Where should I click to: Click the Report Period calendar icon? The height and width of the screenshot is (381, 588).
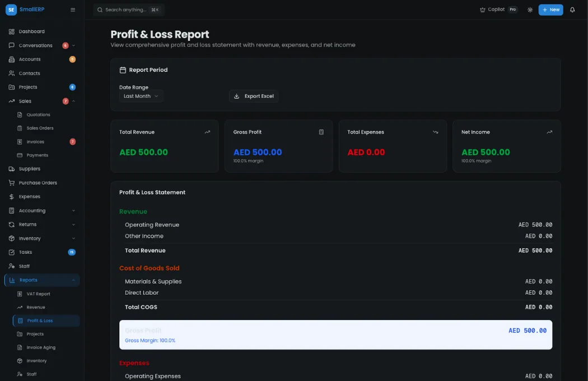click(x=123, y=70)
